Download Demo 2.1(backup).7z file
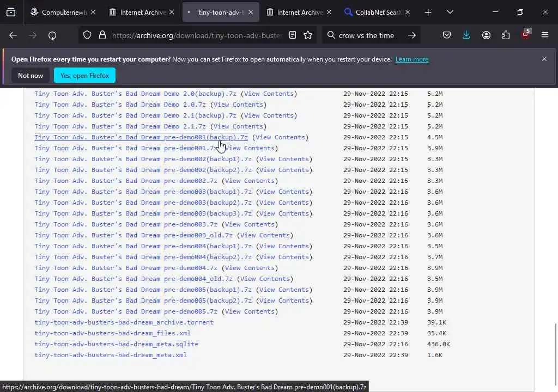This screenshot has width=558, height=392. point(135,115)
